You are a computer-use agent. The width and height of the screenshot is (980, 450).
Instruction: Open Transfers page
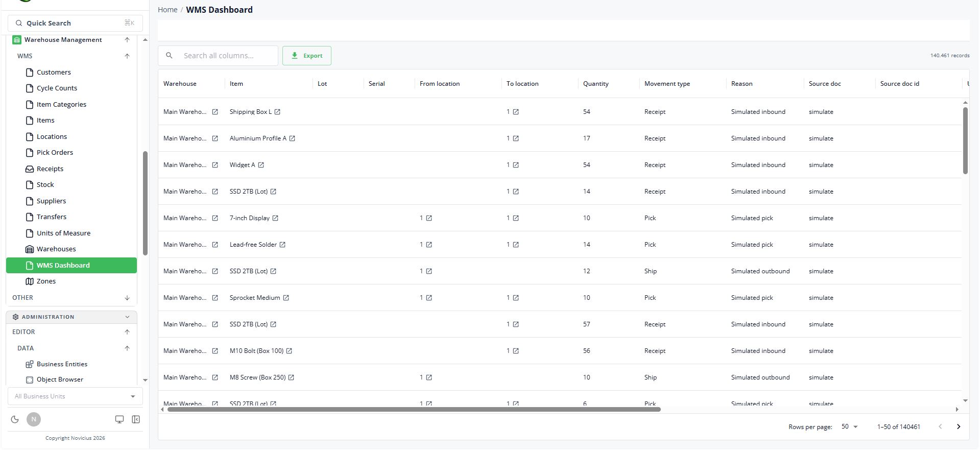pos(71,217)
